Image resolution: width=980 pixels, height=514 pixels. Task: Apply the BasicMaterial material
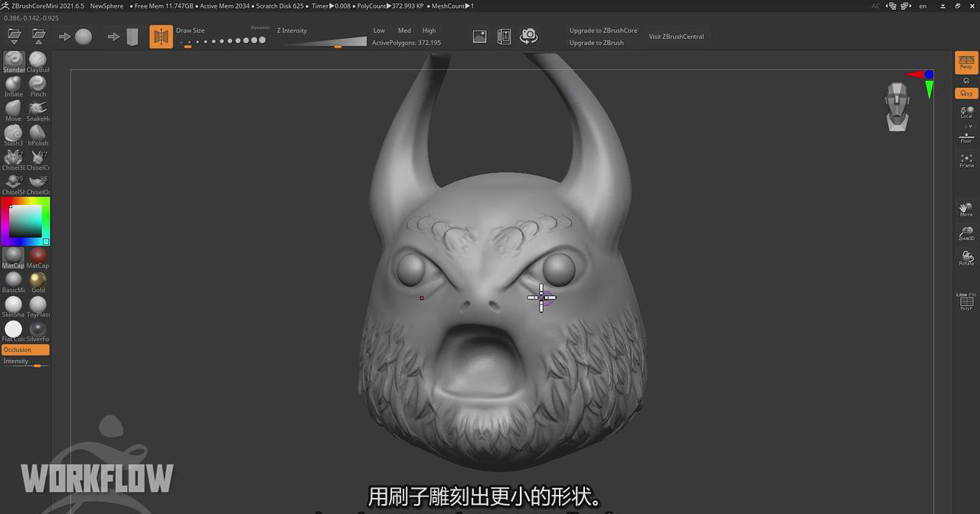coord(14,283)
